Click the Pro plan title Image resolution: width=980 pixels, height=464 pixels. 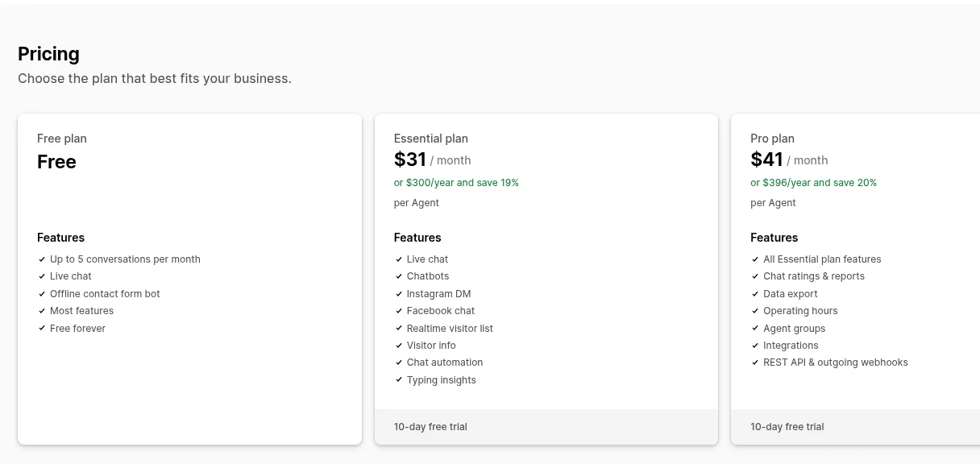pyautogui.click(x=772, y=139)
